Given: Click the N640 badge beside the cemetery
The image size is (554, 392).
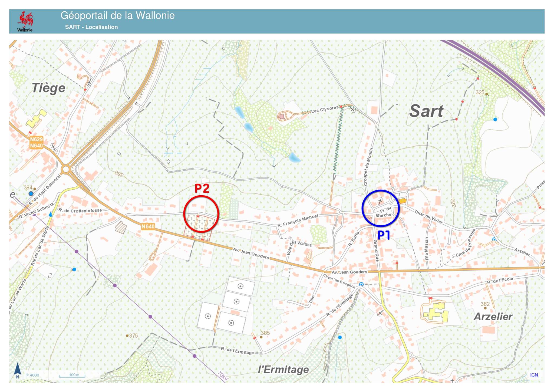Looking at the screenshot, I should click(148, 226).
